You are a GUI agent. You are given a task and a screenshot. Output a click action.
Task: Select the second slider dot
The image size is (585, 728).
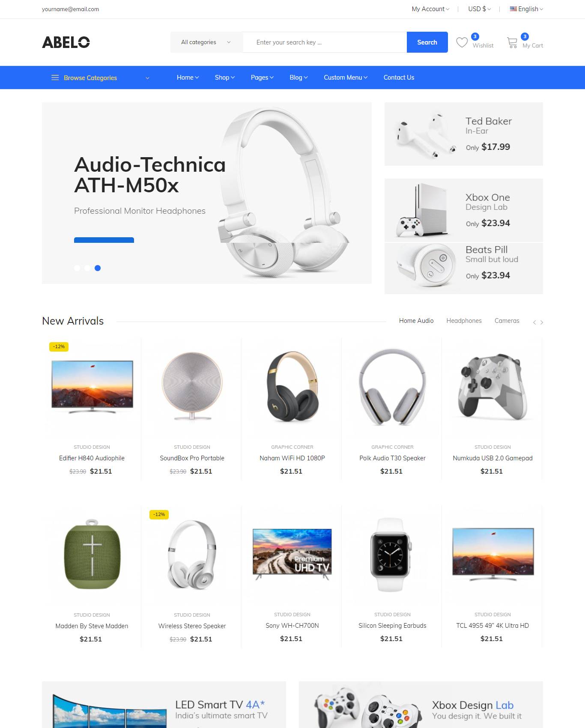click(x=87, y=268)
